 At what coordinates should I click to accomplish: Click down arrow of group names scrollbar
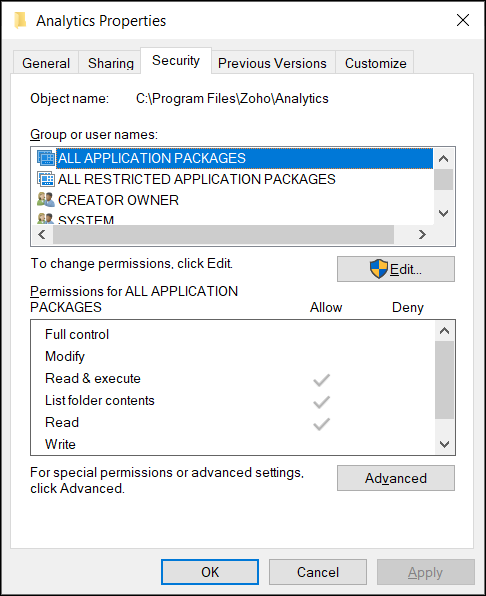pyautogui.click(x=443, y=213)
